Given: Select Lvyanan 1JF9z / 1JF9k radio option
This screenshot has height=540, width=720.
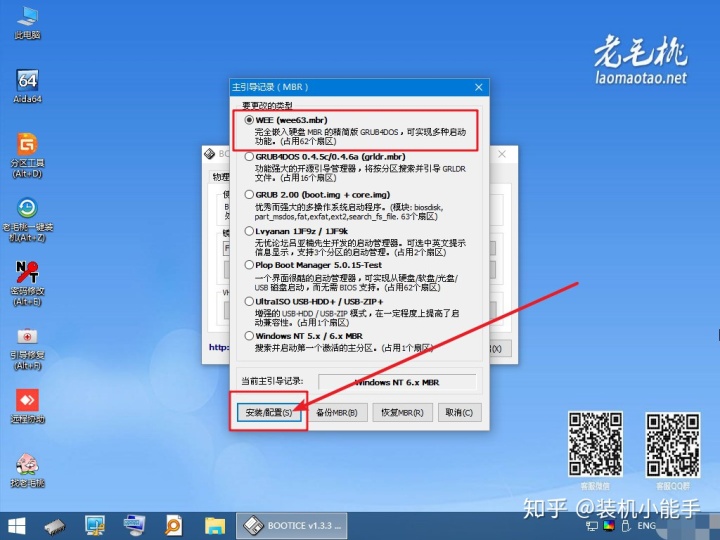Looking at the screenshot, I should click(249, 231).
